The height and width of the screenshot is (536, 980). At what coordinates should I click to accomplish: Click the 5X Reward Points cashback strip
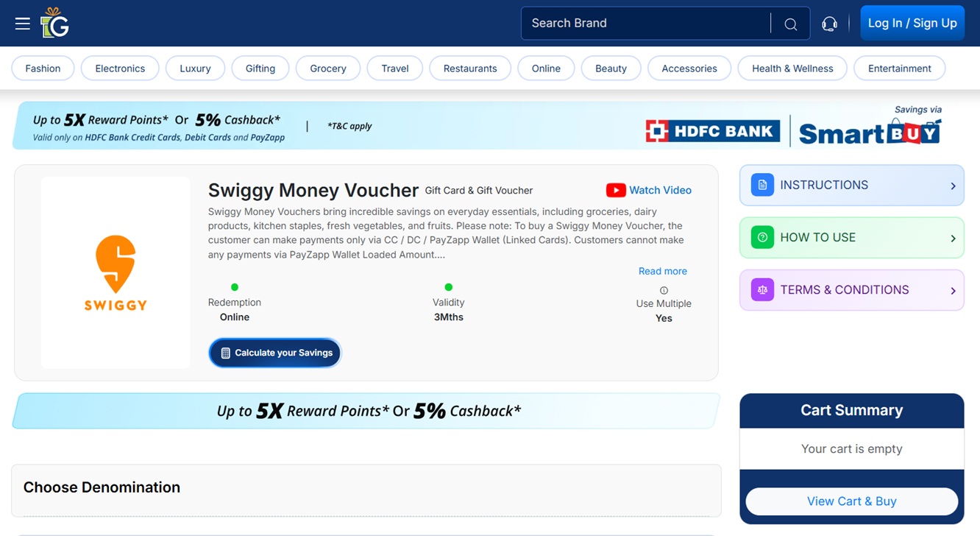pos(366,411)
